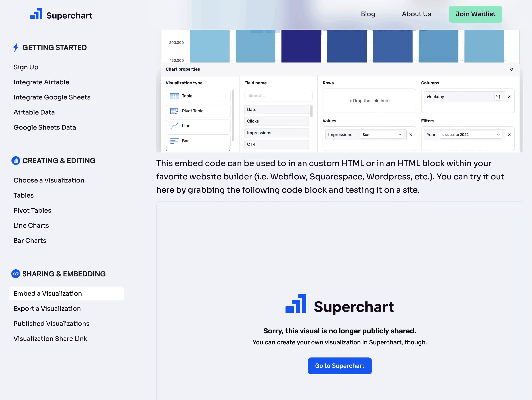
Task: Choose the Pivot Table visualization icon
Action: point(174,111)
